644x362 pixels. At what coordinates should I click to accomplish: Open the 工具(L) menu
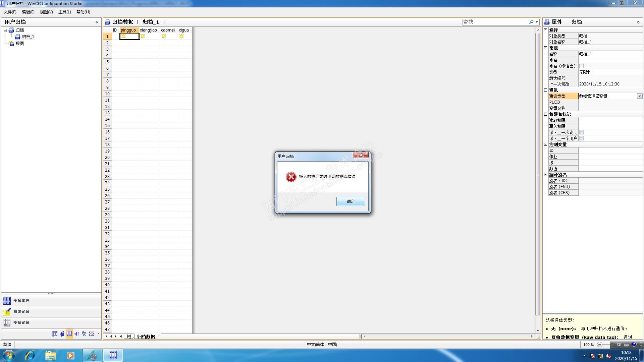64,12
